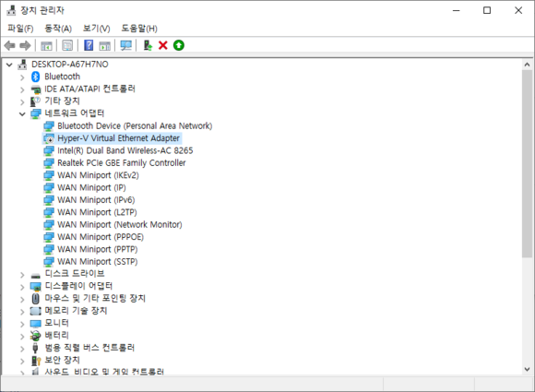
Task: Select the 마우스 및 기타 포인팅 장치 label
Action: (x=95, y=298)
